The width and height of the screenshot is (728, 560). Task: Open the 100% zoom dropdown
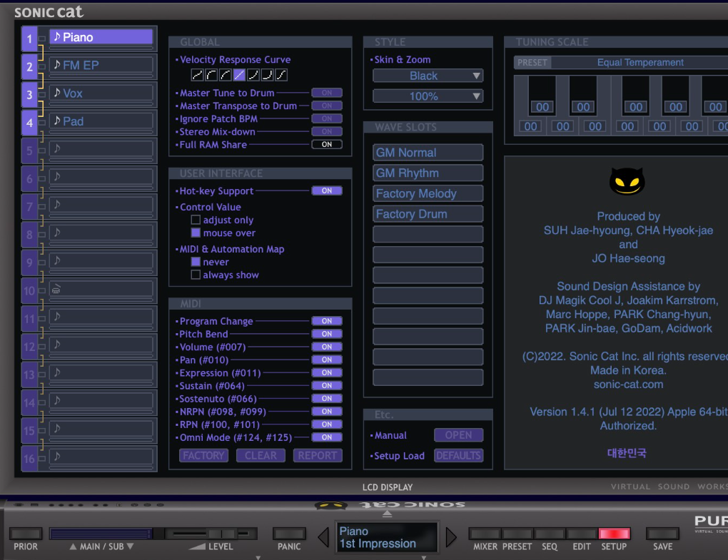tap(428, 96)
